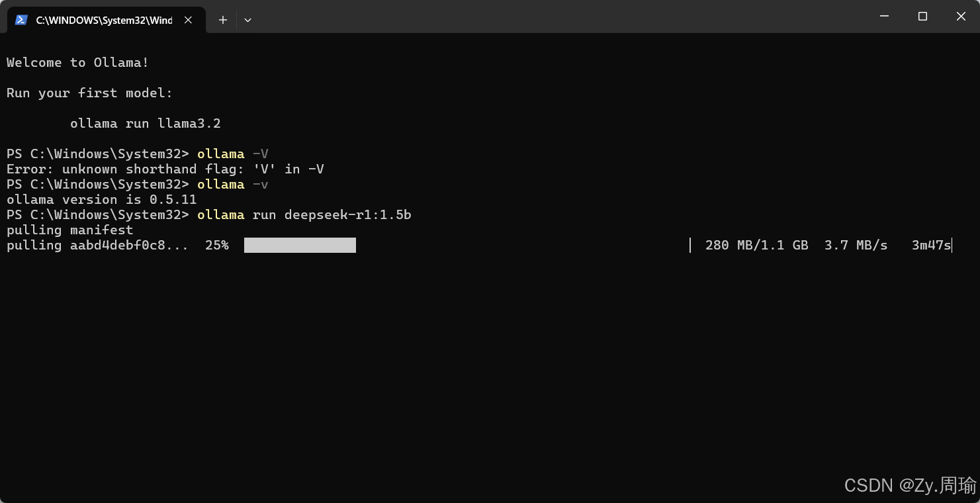
Task: Minimize the terminal window
Action: tap(884, 17)
